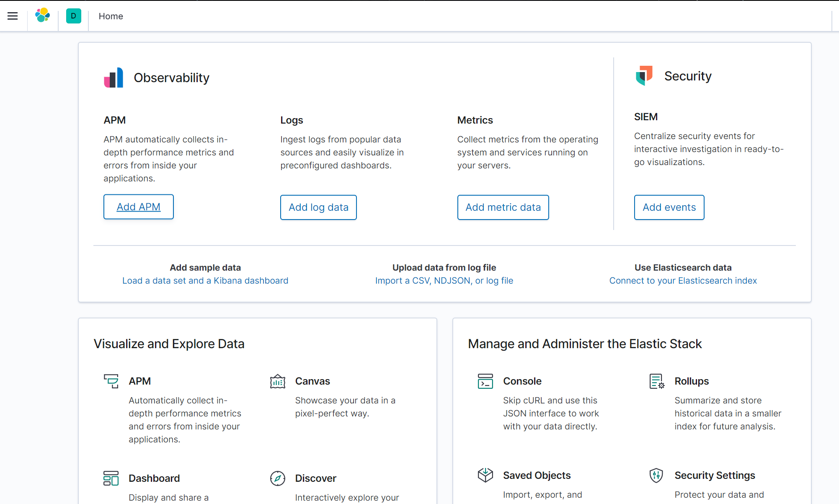
Task: Click Import a CSV, NDJSON link
Action: click(x=444, y=281)
